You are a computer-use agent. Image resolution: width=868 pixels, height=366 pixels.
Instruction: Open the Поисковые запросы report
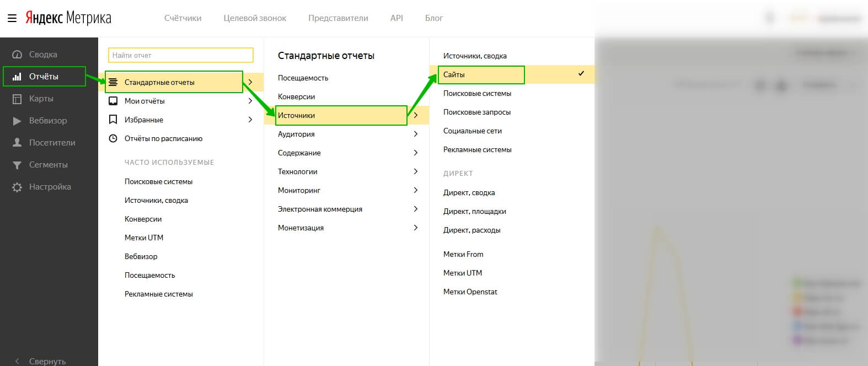[477, 112]
